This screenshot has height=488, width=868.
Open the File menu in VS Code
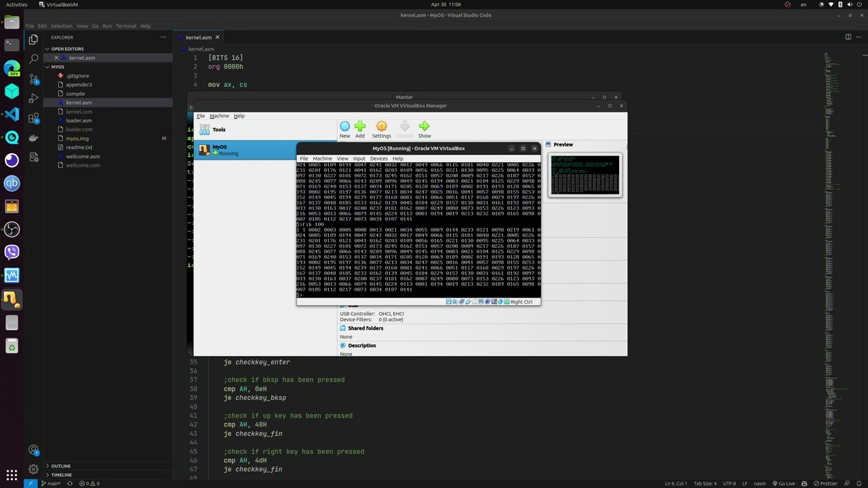[x=30, y=26]
